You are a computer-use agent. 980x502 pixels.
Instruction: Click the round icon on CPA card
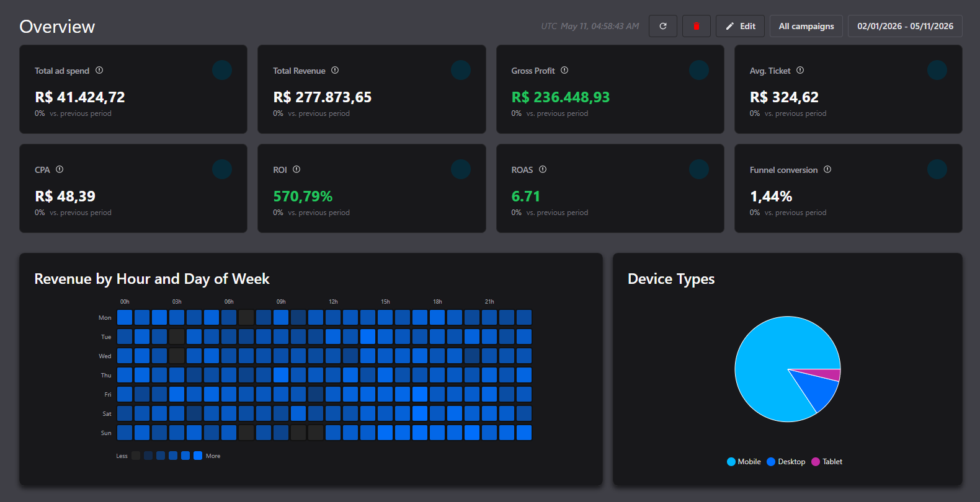tap(222, 169)
